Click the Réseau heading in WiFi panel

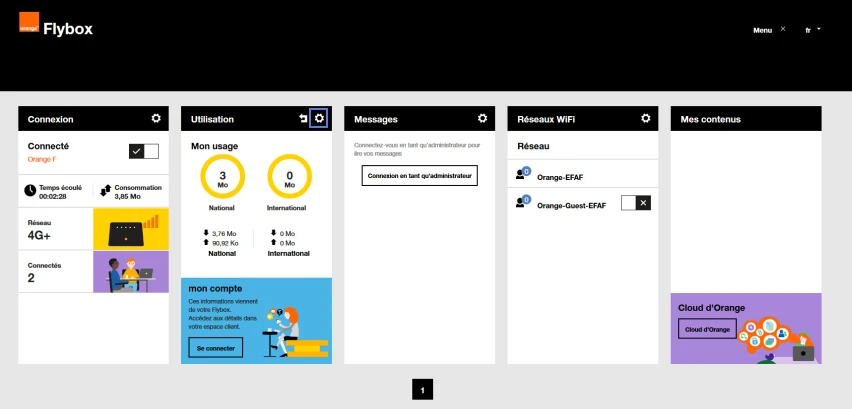pos(533,146)
